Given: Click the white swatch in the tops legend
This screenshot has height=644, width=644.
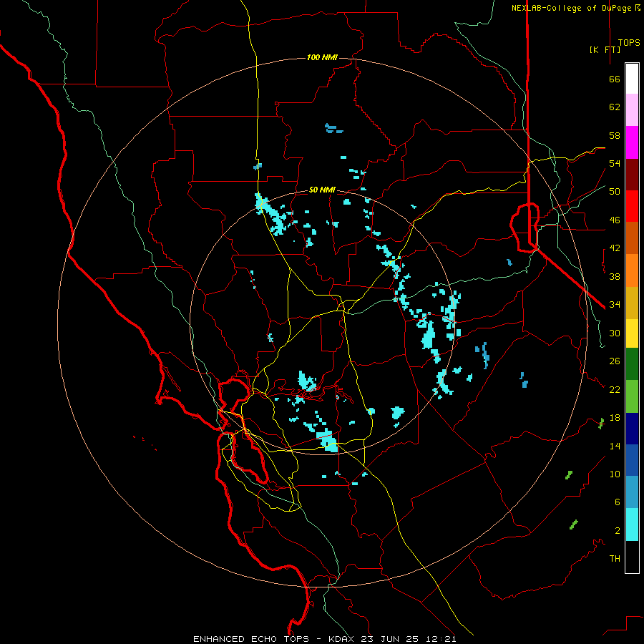Looking at the screenshot, I should point(632,79).
